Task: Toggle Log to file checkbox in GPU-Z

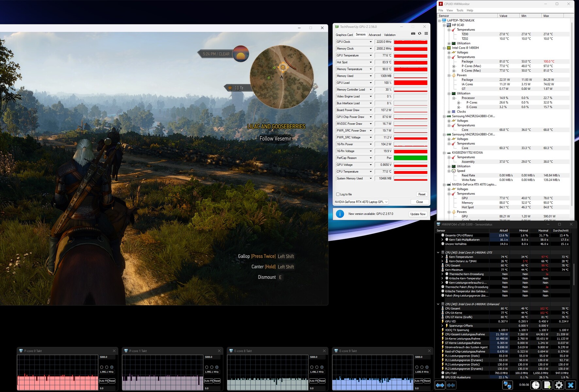Action: pyautogui.click(x=338, y=194)
